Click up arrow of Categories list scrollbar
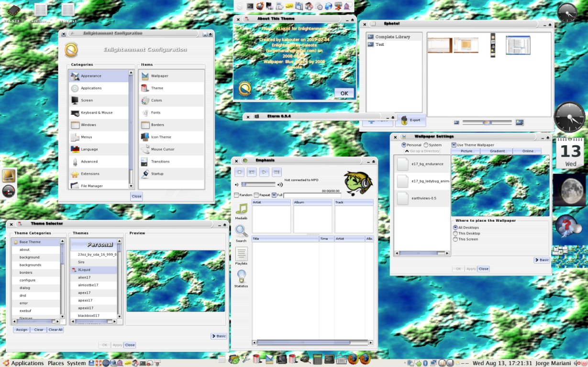 pyautogui.click(x=131, y=73)
